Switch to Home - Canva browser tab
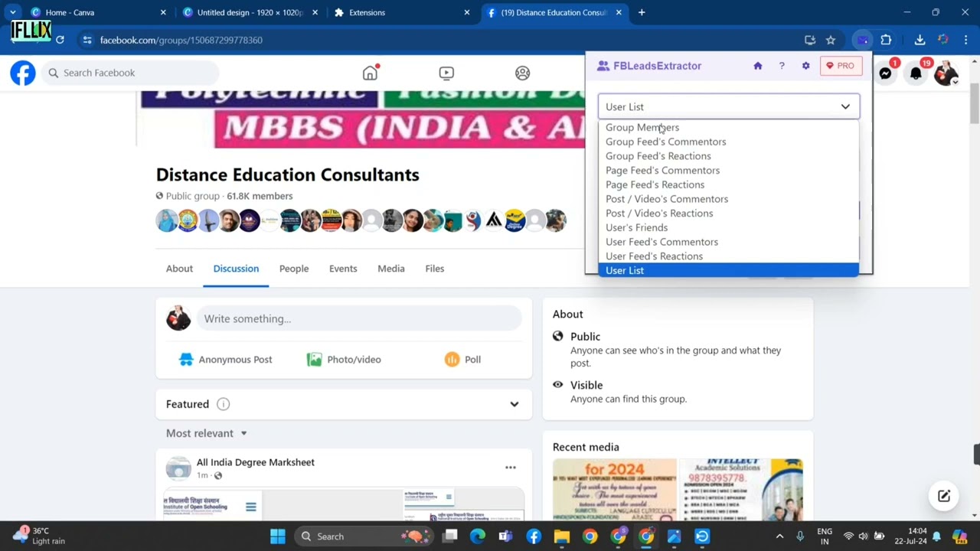The image size is (980, 551). pos(97,12)
